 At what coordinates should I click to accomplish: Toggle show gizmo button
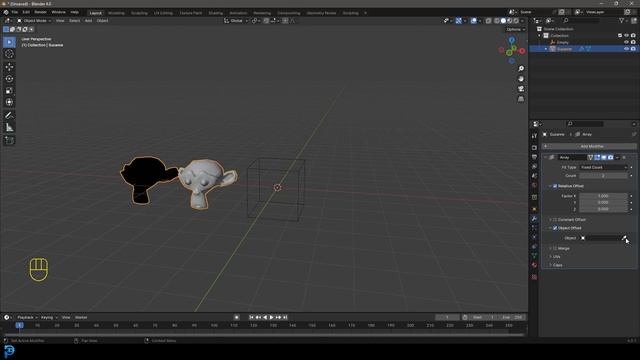click(458, 21)
